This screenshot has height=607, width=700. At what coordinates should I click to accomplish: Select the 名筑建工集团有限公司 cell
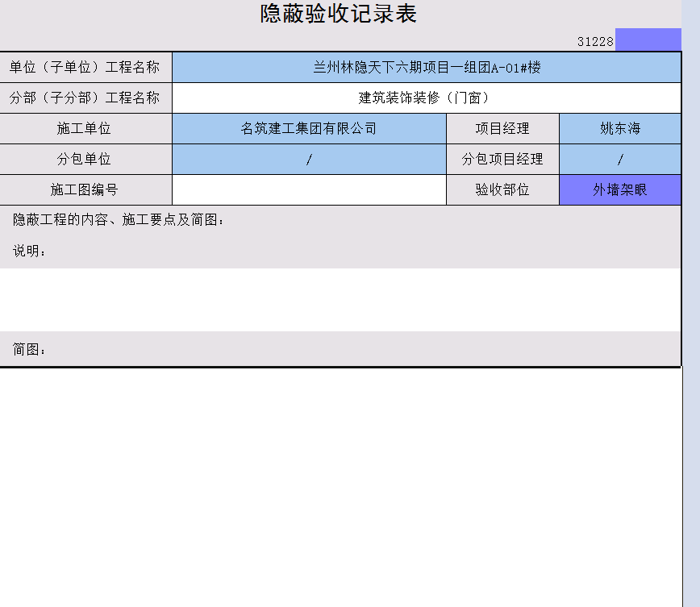click(x=309, y=129)
